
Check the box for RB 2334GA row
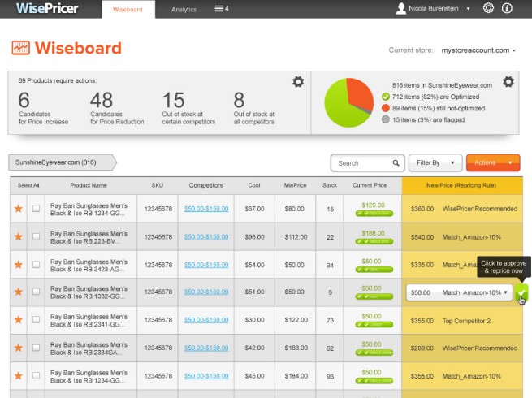[36, 348]
